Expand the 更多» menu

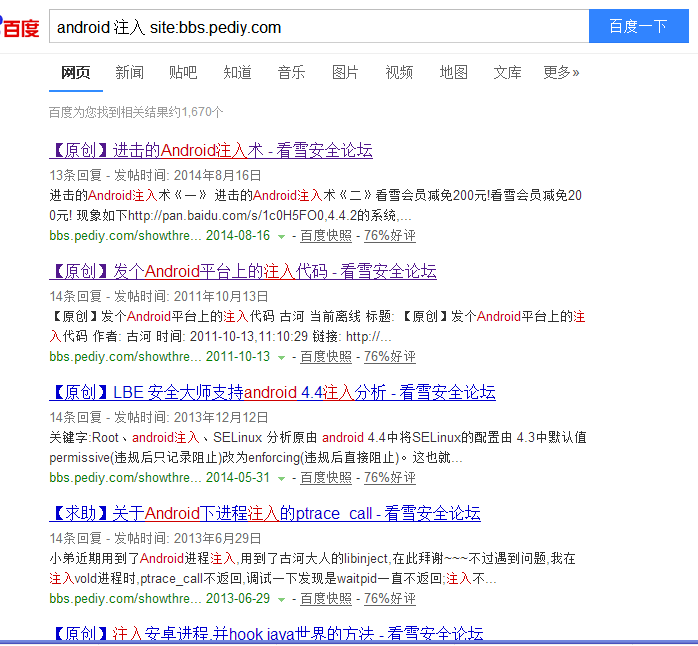(x=561, y=72)
